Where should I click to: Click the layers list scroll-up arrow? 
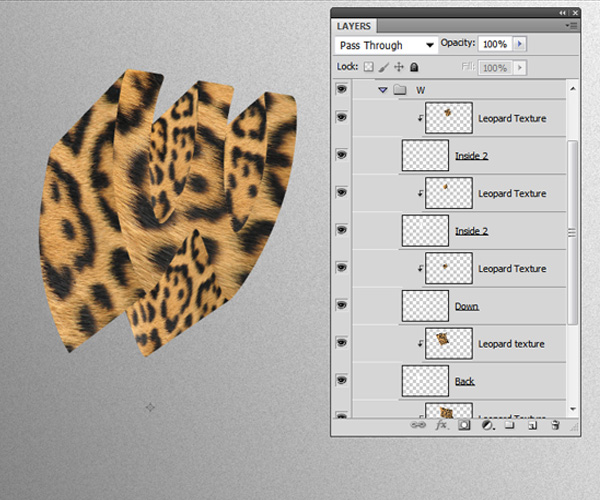tap(573, 89)
